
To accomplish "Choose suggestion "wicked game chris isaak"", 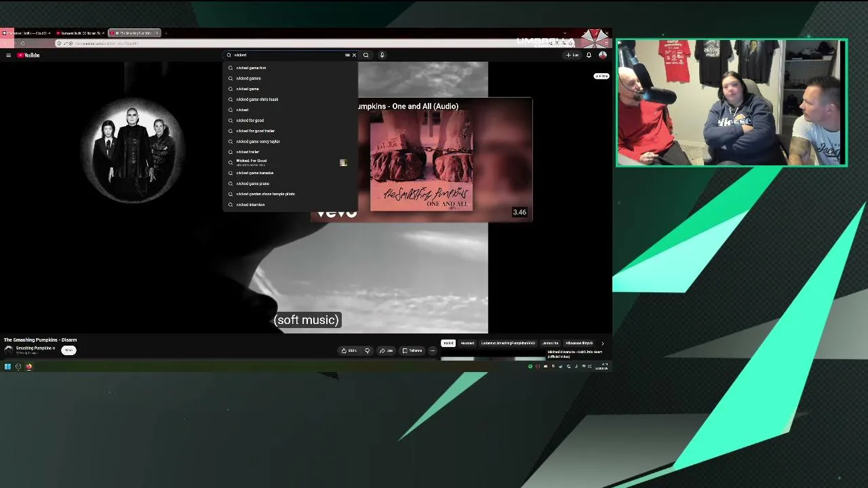I will pyautogui.click(x=290, y=99).
